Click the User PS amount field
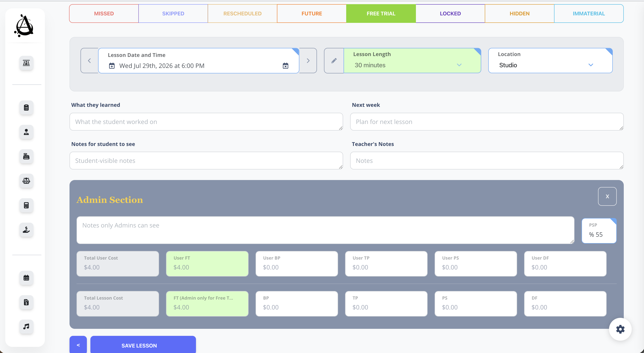This screenshot has width=644, height=353. 476,264
